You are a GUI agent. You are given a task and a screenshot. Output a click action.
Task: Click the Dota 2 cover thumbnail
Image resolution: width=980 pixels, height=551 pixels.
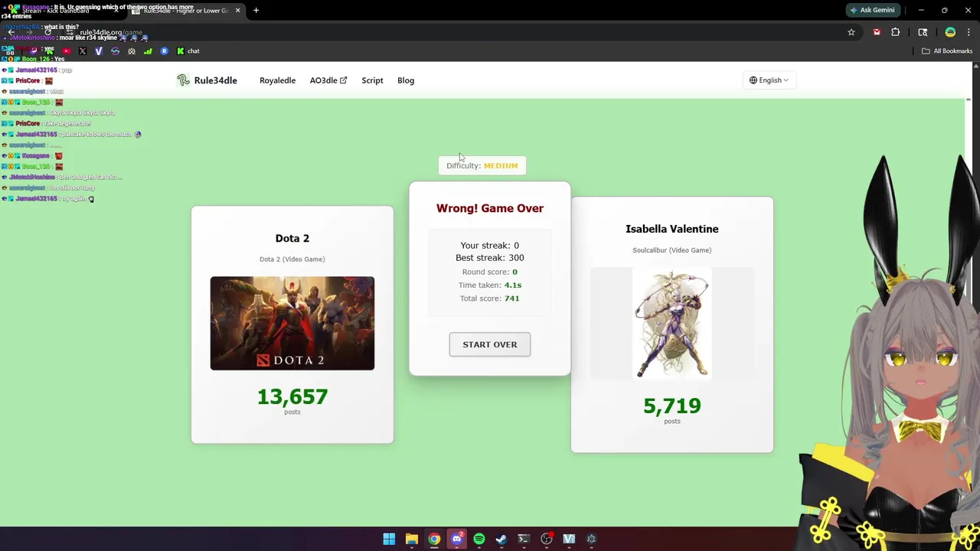[292, 323]
